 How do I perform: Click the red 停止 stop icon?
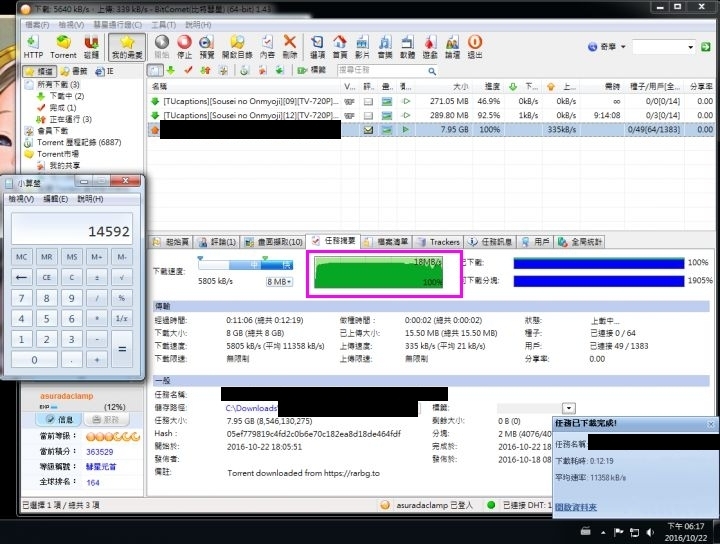point(184,47)
